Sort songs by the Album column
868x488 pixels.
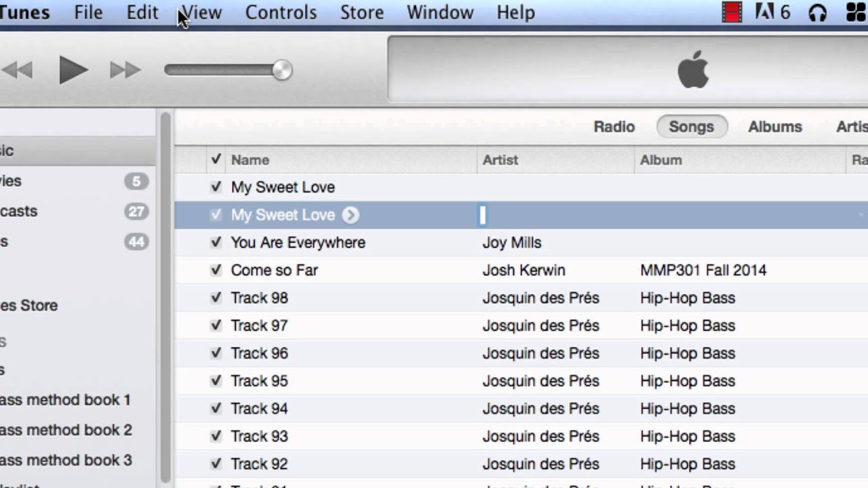coord(661,160)
